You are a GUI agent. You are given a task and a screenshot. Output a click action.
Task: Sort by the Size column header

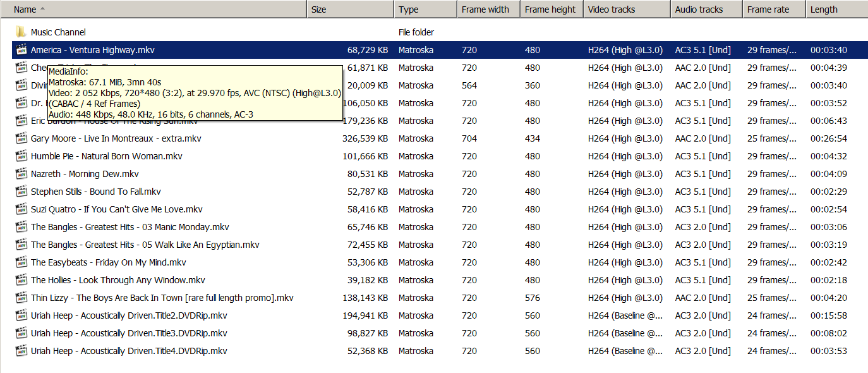point(351,9)
